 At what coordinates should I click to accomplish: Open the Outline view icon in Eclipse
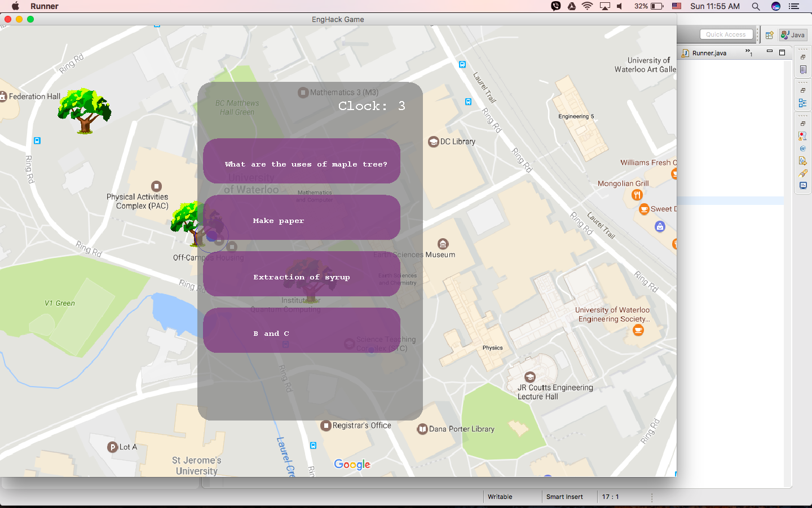[x=803, y=103]
